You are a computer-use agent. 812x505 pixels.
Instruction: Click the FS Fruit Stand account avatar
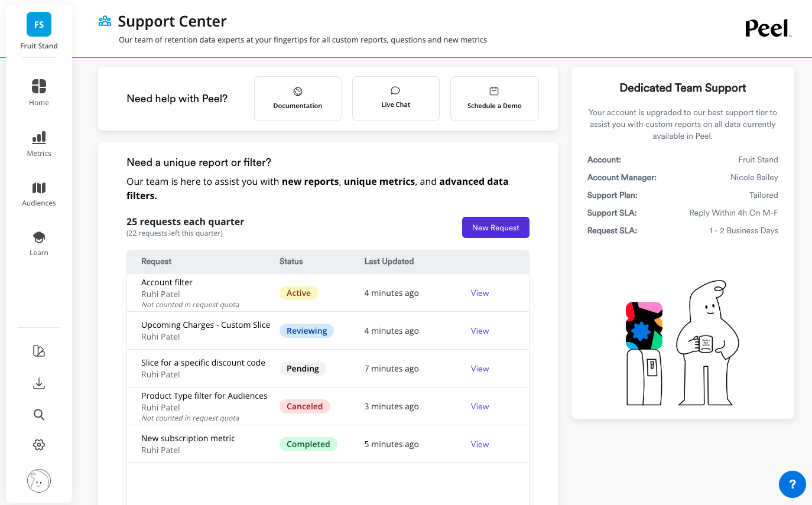click(x=39, y=25)
